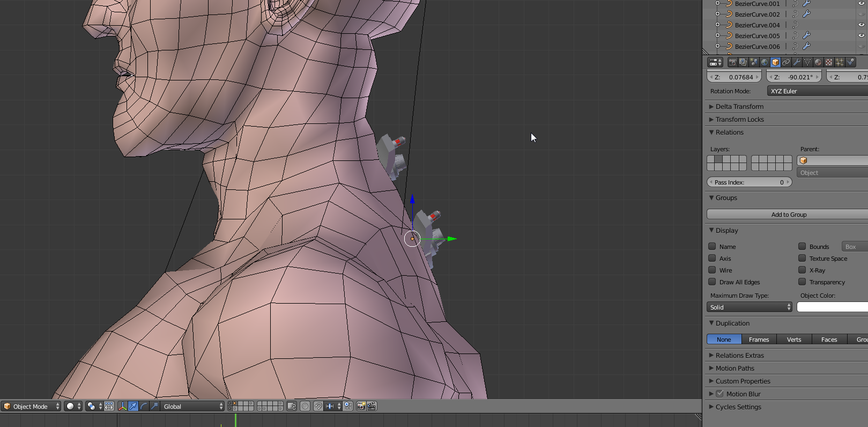The image size is (868, 427).
Task: Enable the Transparency checkbox
Action: click(x=802, y=282)
